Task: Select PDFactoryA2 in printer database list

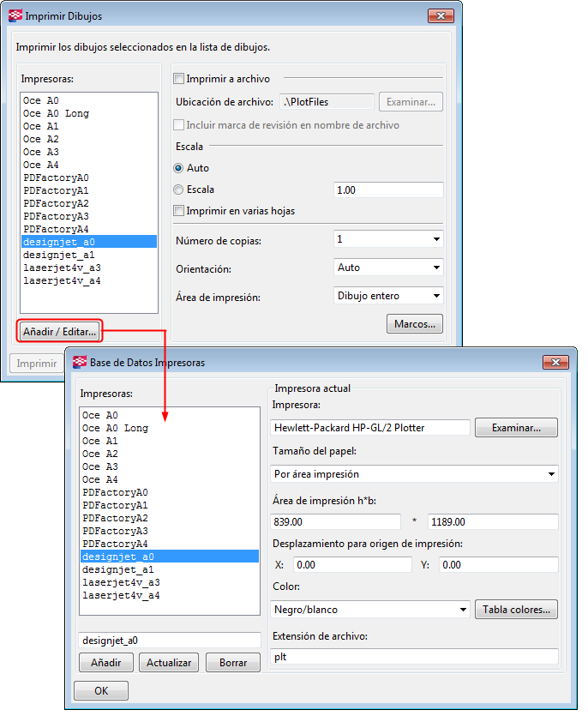Action: coord(170,519)
